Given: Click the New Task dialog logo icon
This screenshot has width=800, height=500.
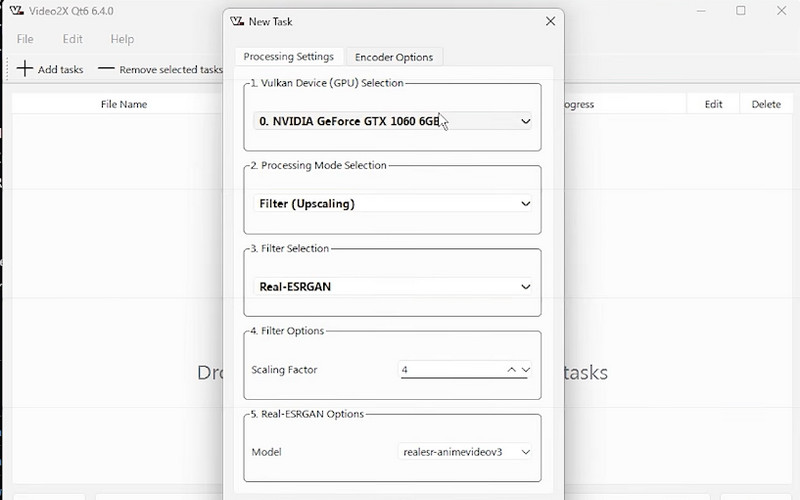Looking at the screenshot, I should point(236,21).
